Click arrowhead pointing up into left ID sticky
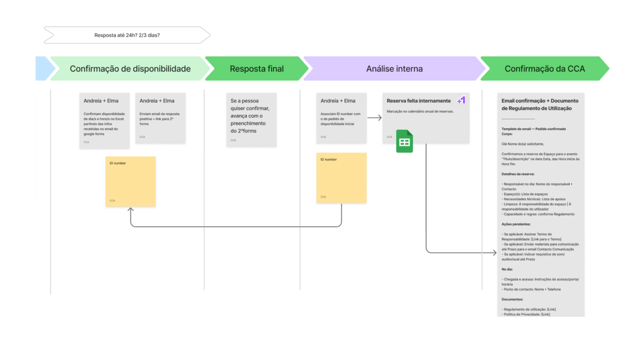Image resolution: width=644 pixels, height=348 pixels. (x=131, y=209)
